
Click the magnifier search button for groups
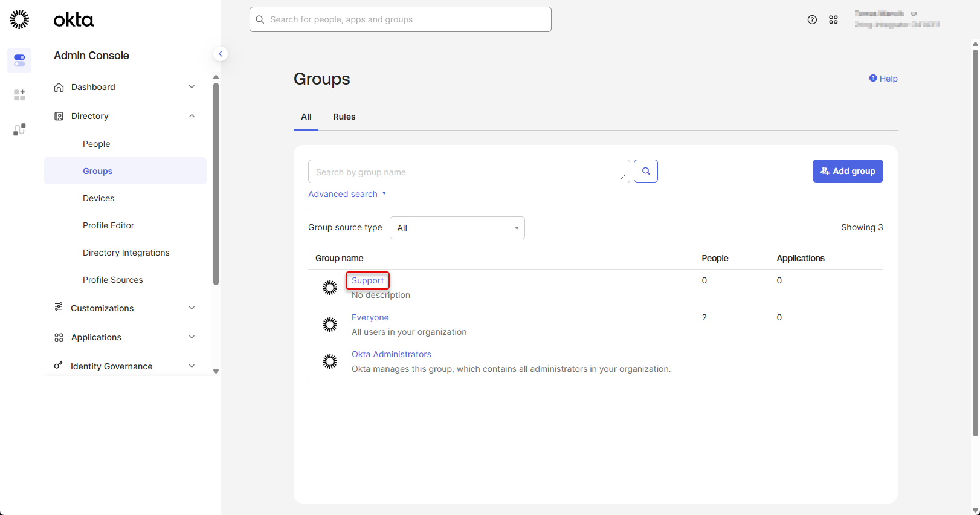tap(645, 171)
